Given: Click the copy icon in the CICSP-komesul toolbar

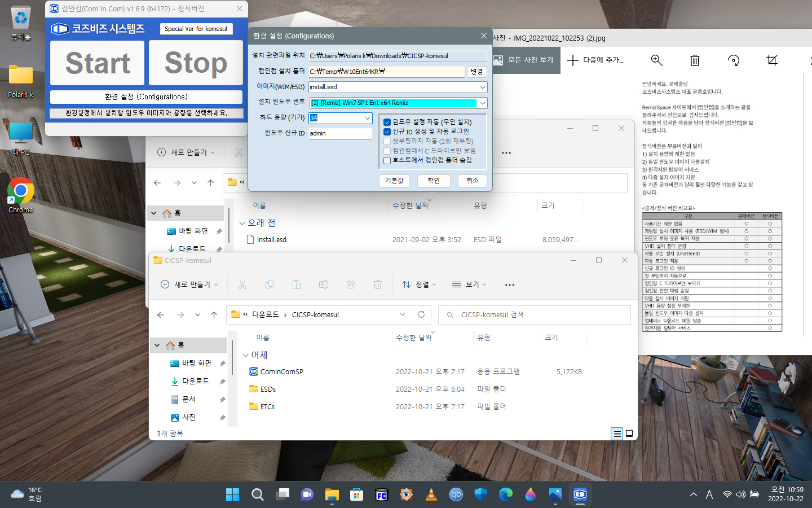Looking at the screenshot, I should [x=270, y=284].
